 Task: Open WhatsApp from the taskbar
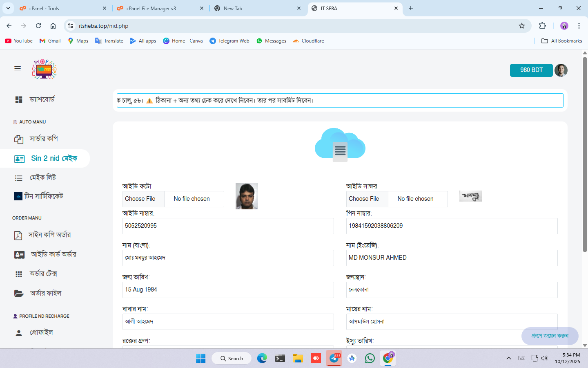370,359
